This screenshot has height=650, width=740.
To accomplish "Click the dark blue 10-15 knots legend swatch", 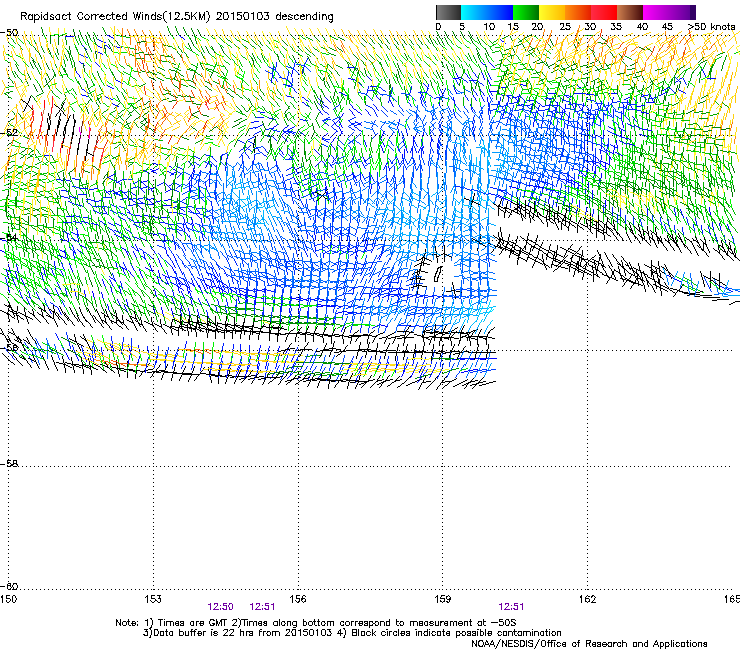I will tap(500, 12).
